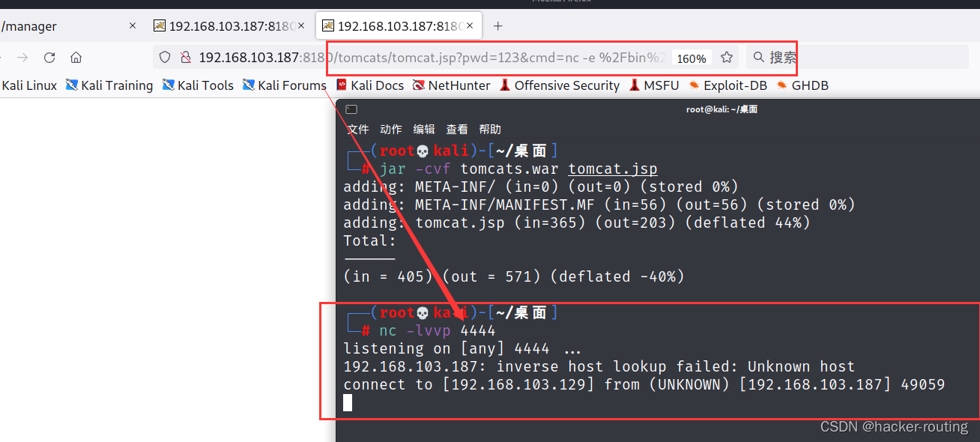Open Kali Tools bookmark
Viewport: 980px width, 442px height.
(x=198, y=85)
